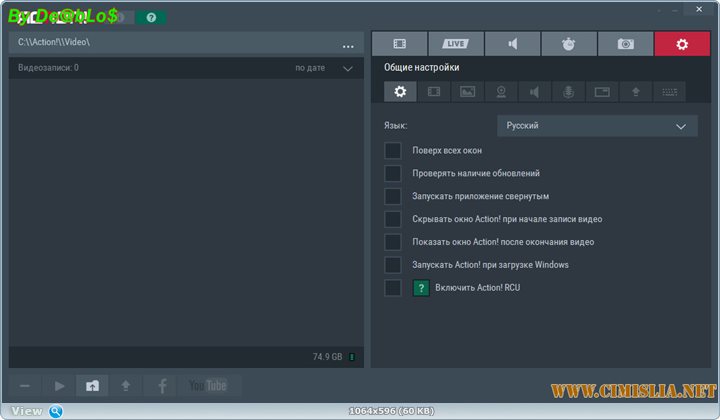This screenshot has width=720, height=420.
Task: Open the Video recording tab
Action: coord(399,44)
